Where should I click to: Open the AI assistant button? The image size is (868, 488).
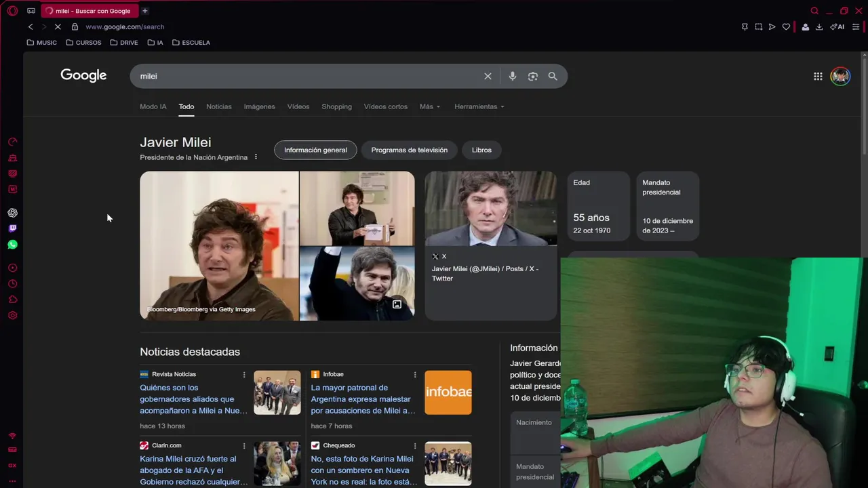pos(837,26)
